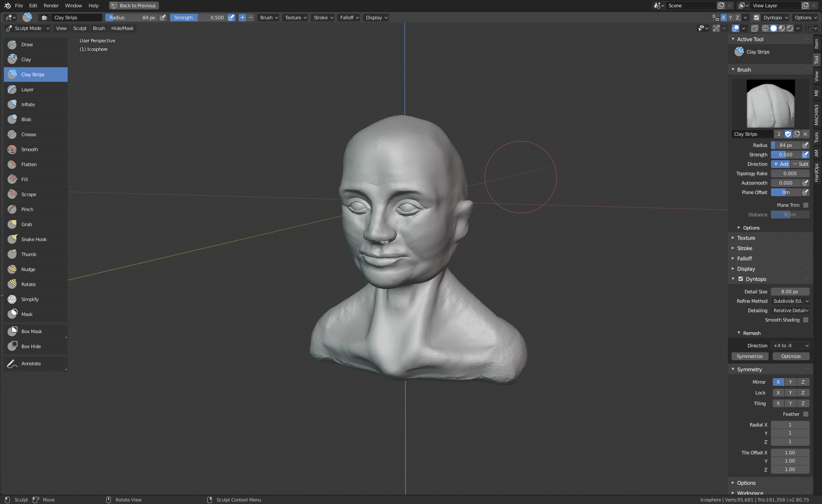Screen dimensions: 822x504
Task: Click the Clay Strips brush thumbnail preview
Action: [770, 103]
